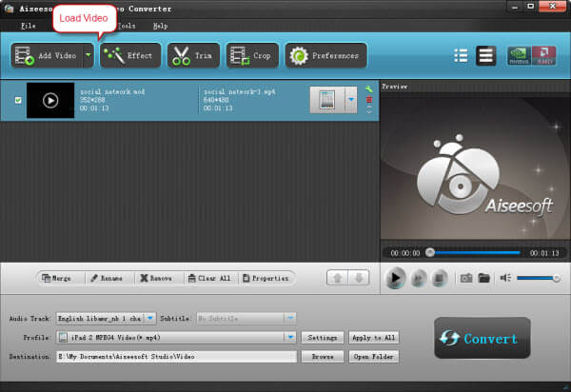
Task: Open the snapshot folder icon
Action: tap(484, 279)
